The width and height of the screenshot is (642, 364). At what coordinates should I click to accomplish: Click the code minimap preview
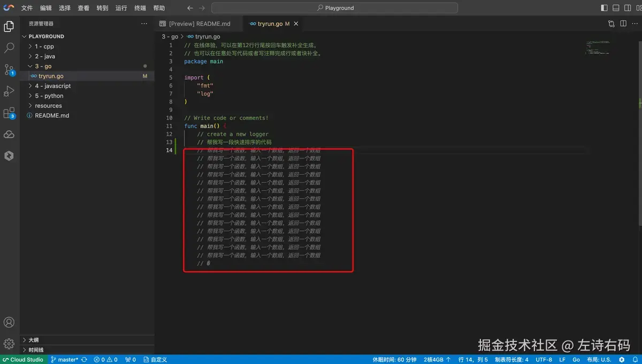point(598,48)
